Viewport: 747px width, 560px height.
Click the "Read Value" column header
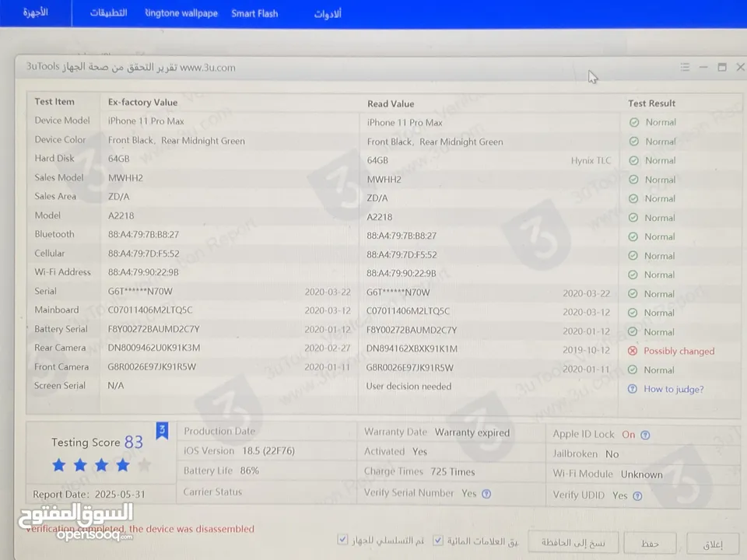(391, 103)
